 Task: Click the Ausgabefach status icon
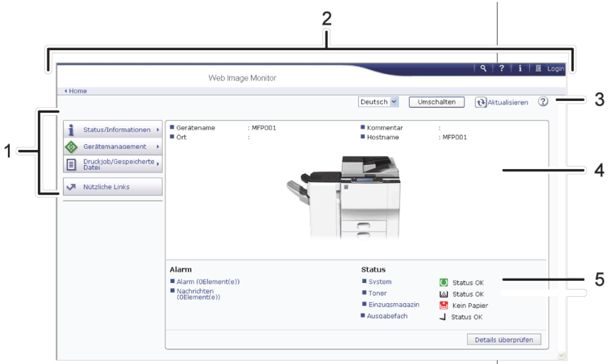coord(443,317)
